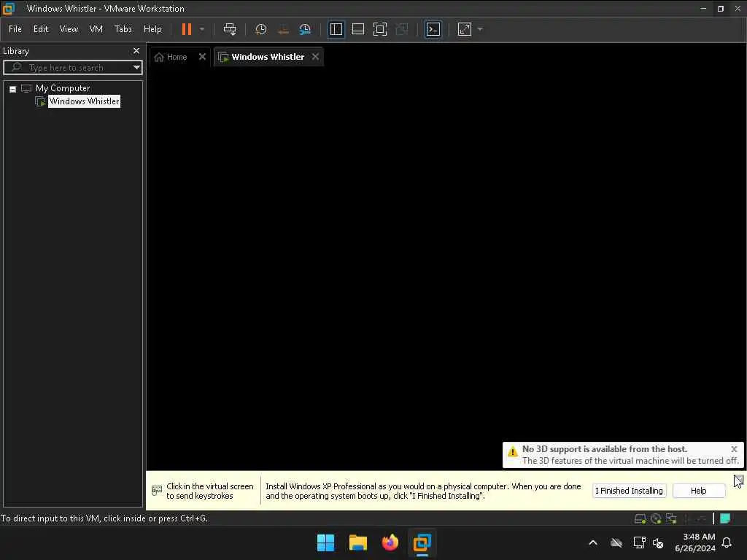747x560 pixels.
Task: Open the Snapshot Manager icon
Action: 305,29
